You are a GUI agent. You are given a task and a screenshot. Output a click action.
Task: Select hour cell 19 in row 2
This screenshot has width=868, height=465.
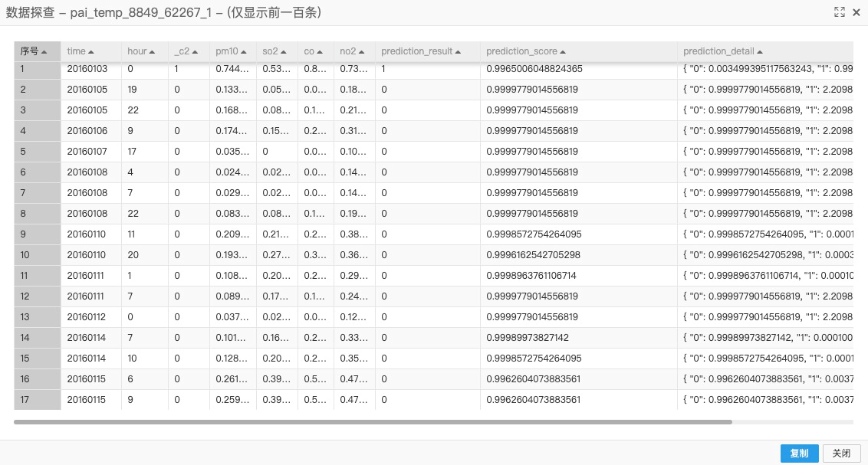(144, 90)
